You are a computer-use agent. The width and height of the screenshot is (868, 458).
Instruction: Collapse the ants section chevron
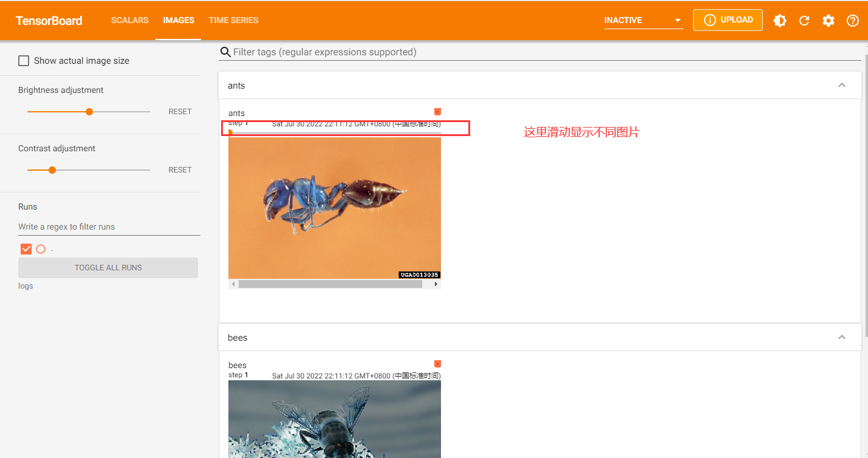click(x=842, y=85)
